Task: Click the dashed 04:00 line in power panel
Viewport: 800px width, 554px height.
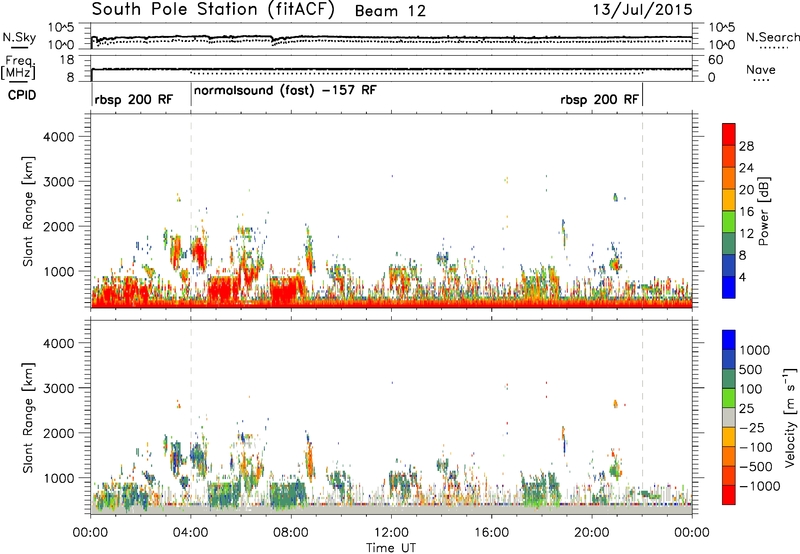Action: 191,211
